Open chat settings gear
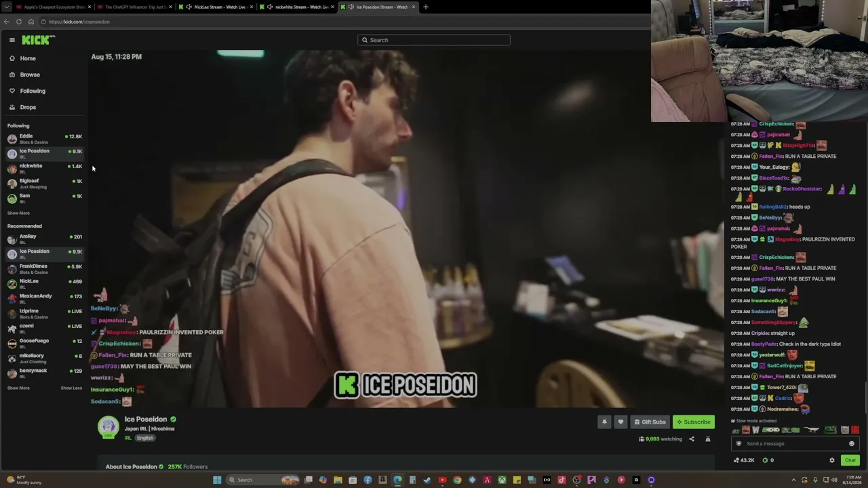 832,461
